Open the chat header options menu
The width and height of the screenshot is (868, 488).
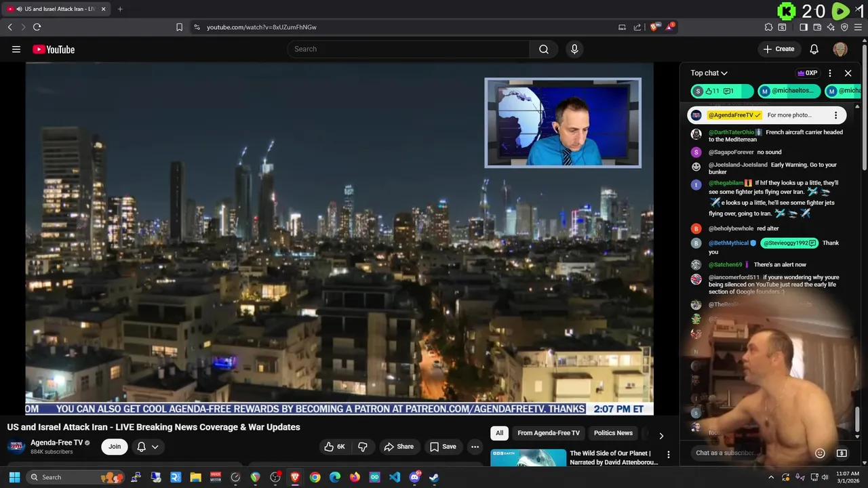coord(830,73)
